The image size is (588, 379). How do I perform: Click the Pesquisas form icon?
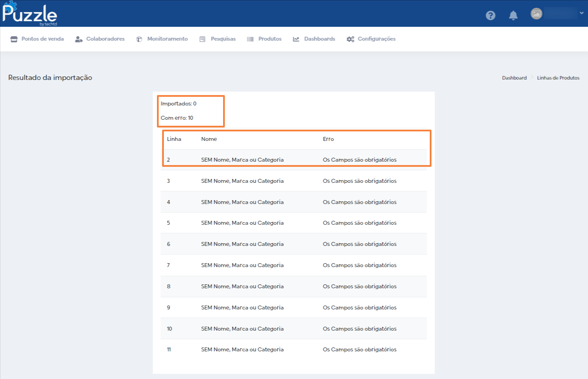pos(202,39)
